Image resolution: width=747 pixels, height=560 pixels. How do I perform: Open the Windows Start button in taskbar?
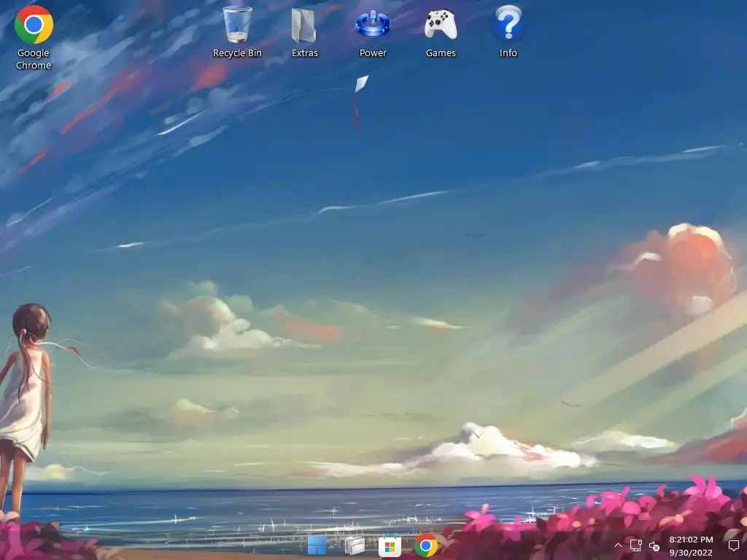pyautogui.click(x=317, y=545)
